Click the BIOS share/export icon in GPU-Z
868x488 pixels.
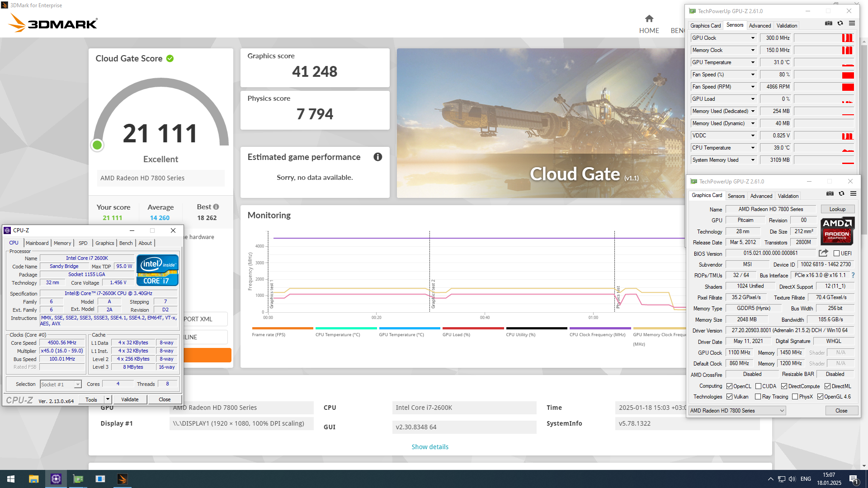pyautogui.click(x=823, y=253)
